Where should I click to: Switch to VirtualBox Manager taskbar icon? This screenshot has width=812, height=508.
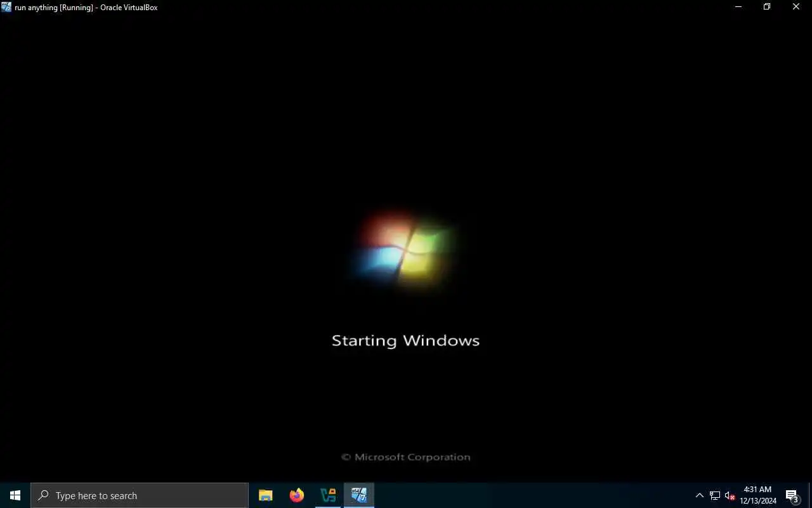point(328,495)
